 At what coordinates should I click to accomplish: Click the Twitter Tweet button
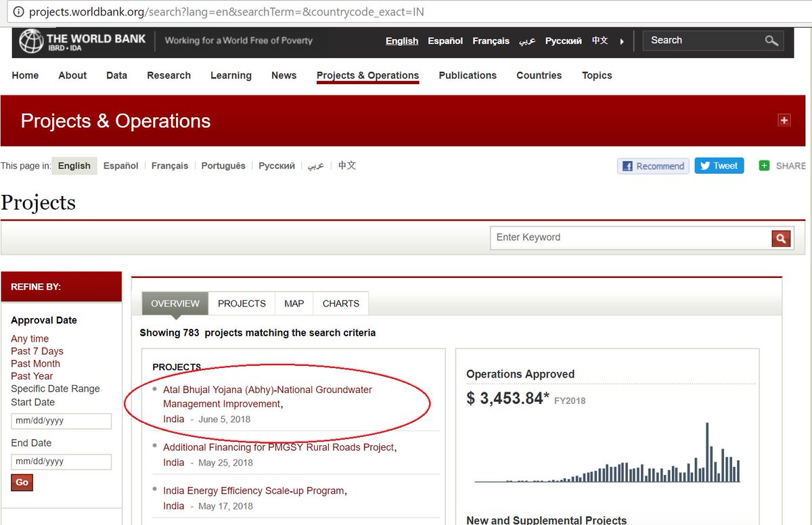tap(719, 166)
